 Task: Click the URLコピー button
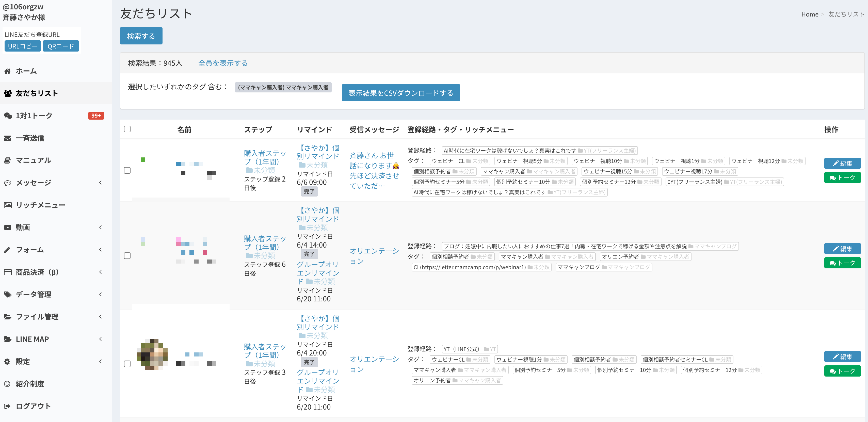(x=23, y=46)
